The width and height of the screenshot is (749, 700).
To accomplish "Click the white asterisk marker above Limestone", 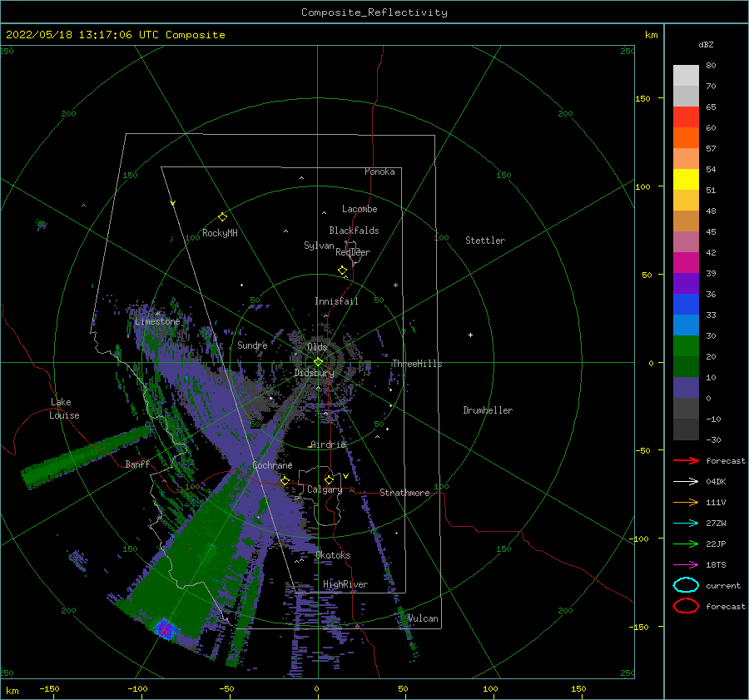I will (x=157, y=314).
